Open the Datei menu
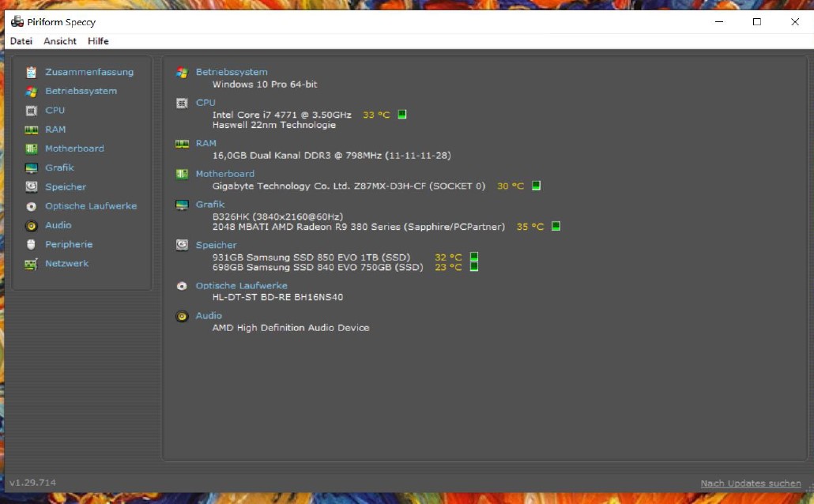Viewport: 814px width, 504px height. coord(21,41)
